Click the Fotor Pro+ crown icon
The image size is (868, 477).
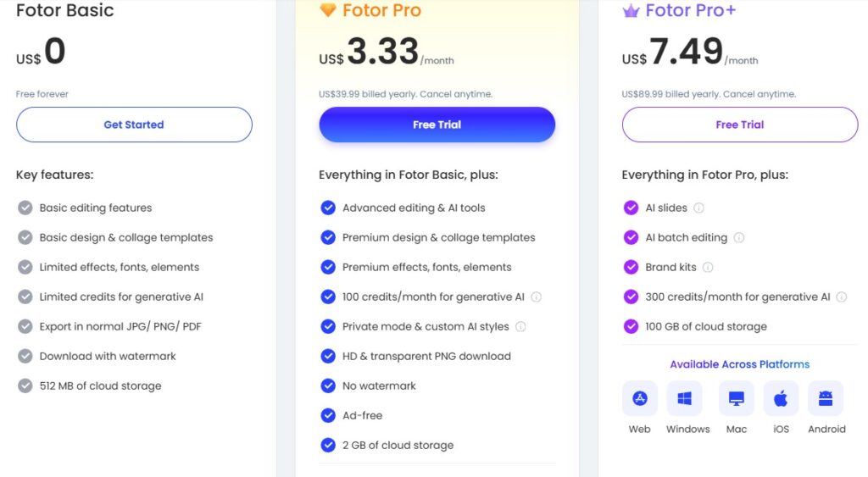[631, 11]
